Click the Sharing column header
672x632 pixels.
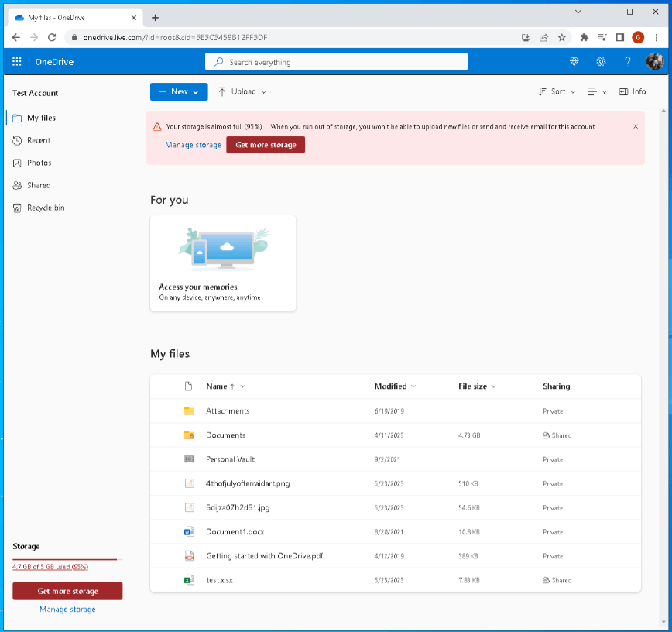click(x=557, y=386)
